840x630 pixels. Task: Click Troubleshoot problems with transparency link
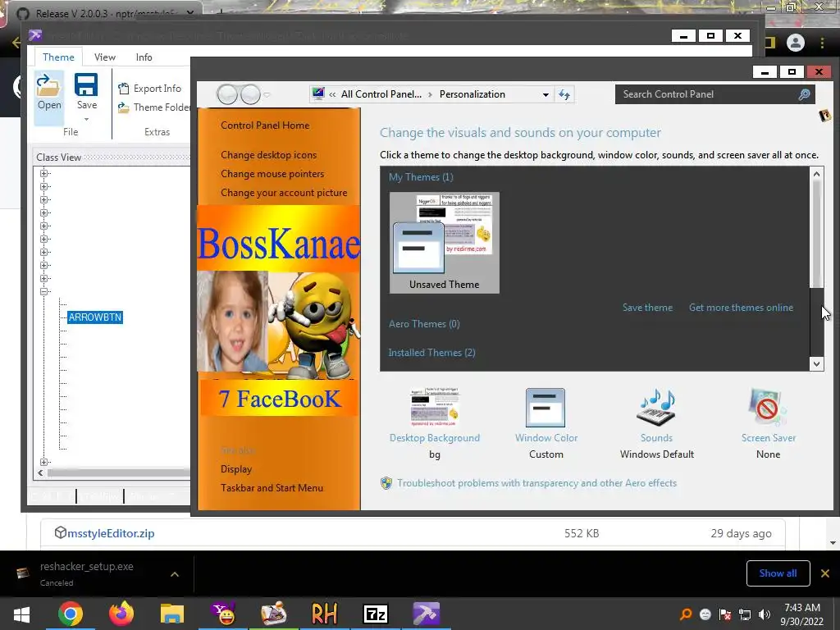(536, 482)
